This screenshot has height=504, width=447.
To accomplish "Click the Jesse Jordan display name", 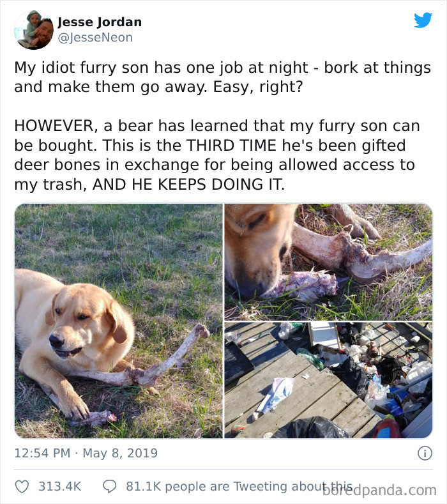I will pos(100,22).
